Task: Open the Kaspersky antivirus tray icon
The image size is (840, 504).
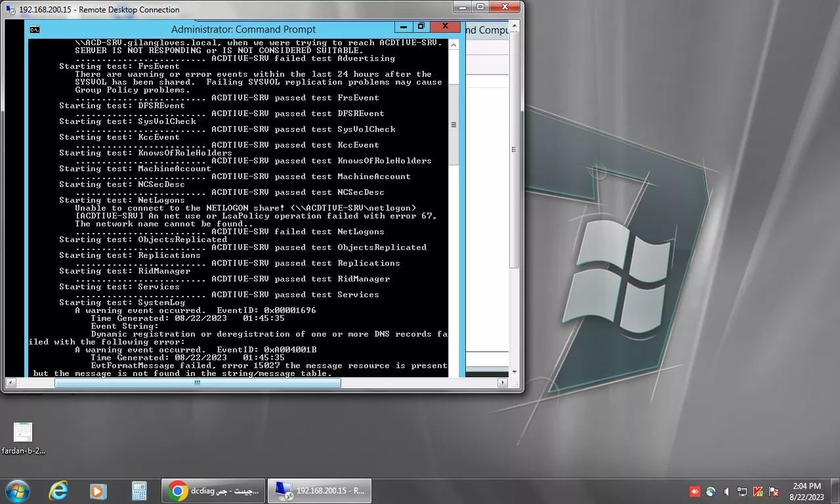Action: click(758, 491)
